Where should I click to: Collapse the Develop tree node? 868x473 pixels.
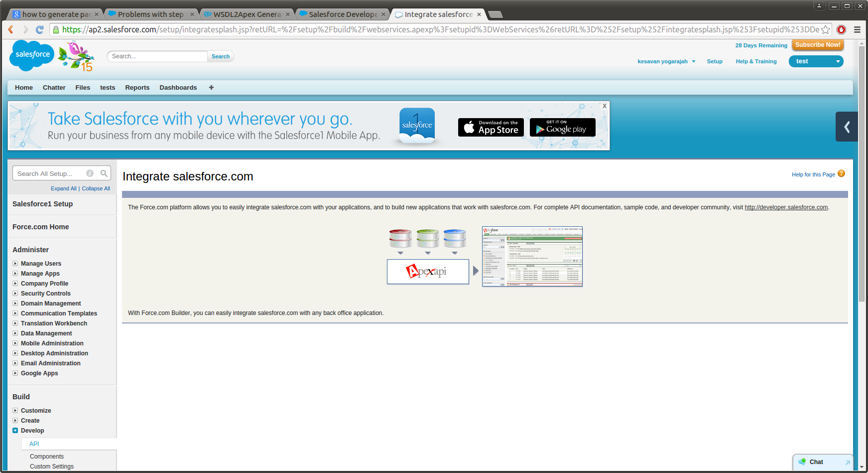[x=15, y=431]
